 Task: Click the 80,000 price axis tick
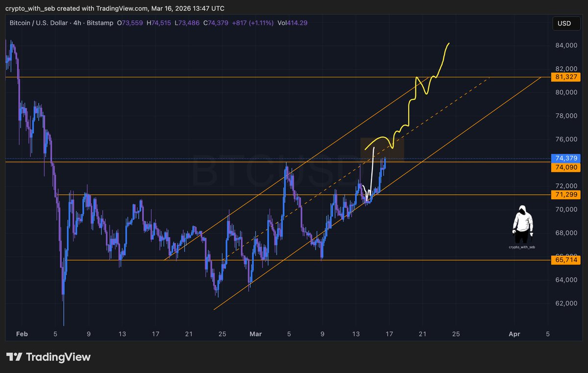click(x=566, y=92)
